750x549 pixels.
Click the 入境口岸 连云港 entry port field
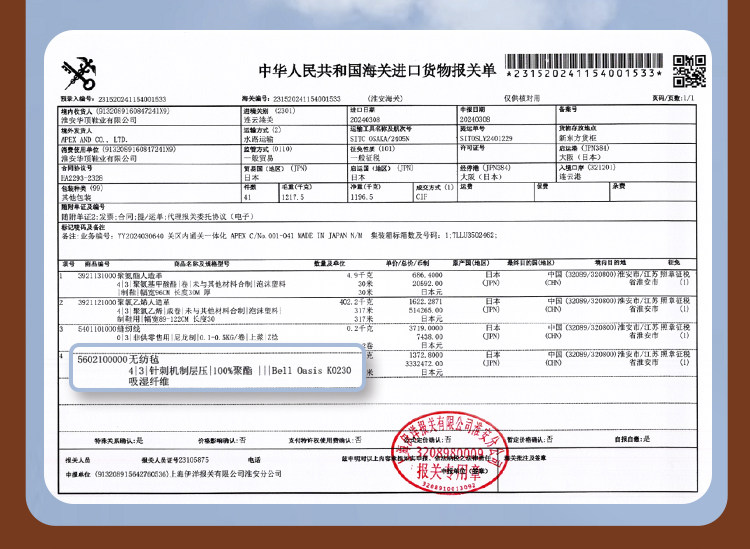click(x=588, y=176)
